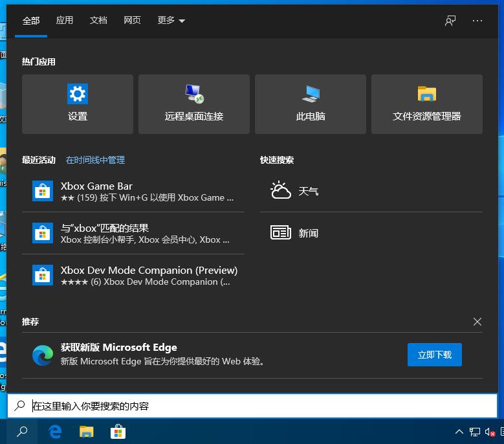Open Microsoft Store from the taskbar
The width and height of the screenshot is (504, 444).
(x=117, y=432)
